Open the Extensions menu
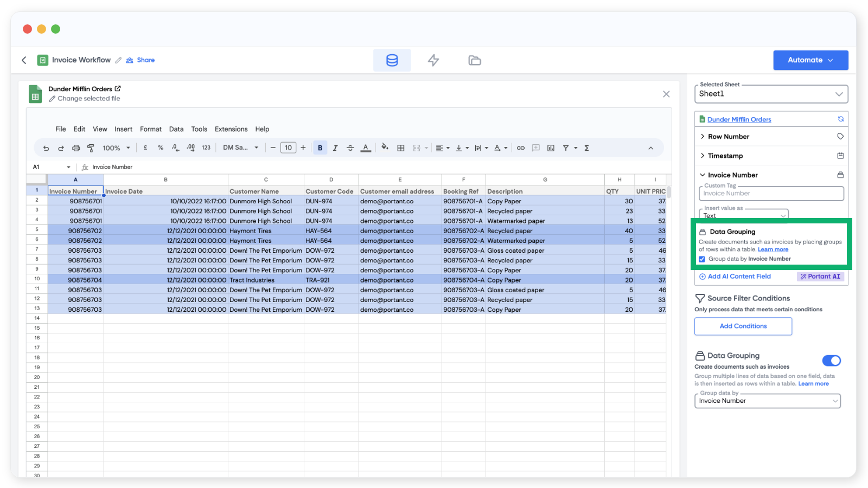Screen dimensions: 868x488 231,129
